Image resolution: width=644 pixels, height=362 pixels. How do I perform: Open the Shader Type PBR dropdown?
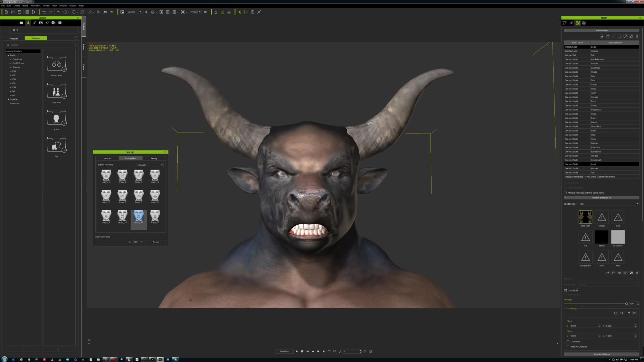coord(608,204)
